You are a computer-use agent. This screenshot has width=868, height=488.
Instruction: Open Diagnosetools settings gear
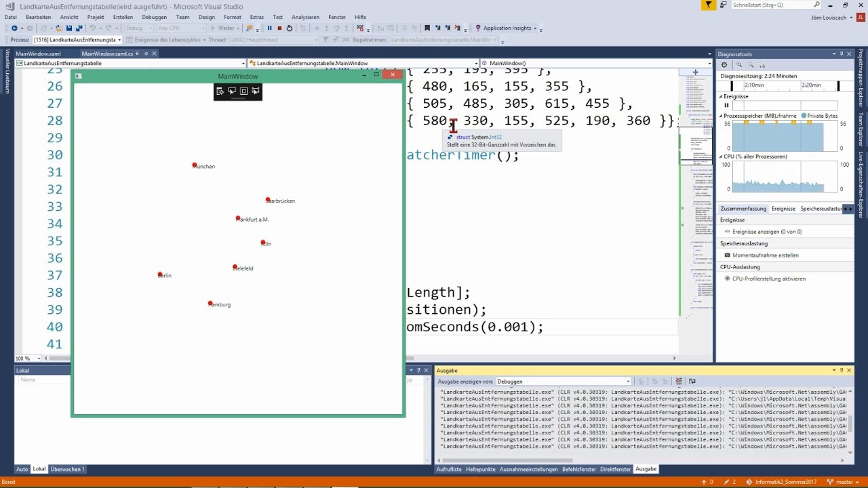click(724, 65)
